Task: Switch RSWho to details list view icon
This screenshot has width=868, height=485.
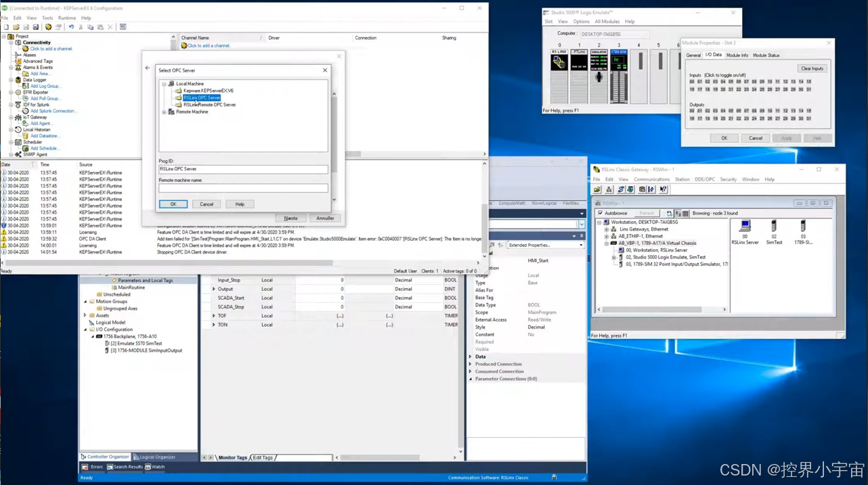Action: point(685,213)
